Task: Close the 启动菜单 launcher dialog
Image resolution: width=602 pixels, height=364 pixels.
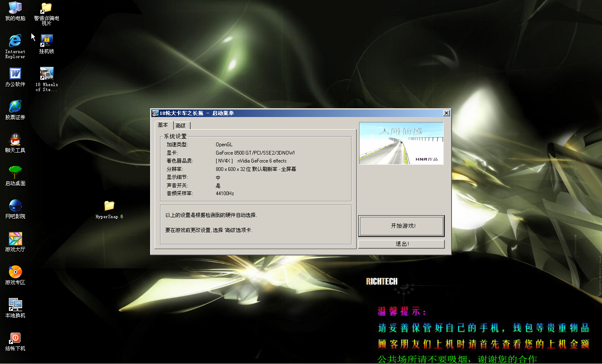Action: tap(446, 113)
